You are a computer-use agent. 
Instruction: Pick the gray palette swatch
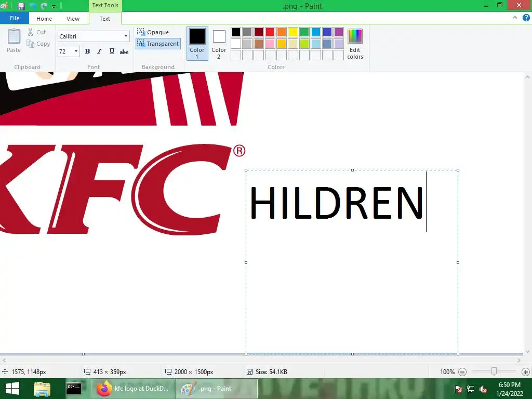tap(247, 32)
